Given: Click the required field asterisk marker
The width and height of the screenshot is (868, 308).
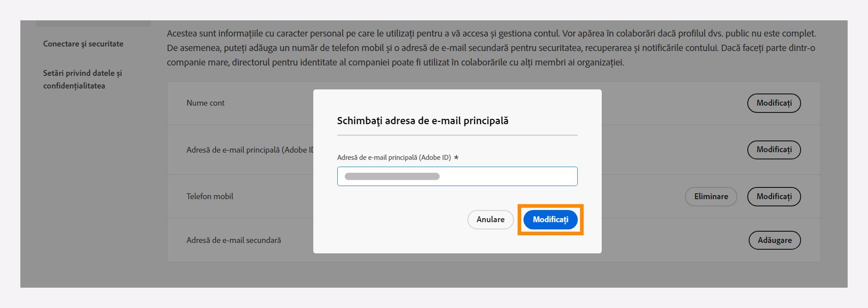Looking at the screenshot, I should [x=457, y=158].
